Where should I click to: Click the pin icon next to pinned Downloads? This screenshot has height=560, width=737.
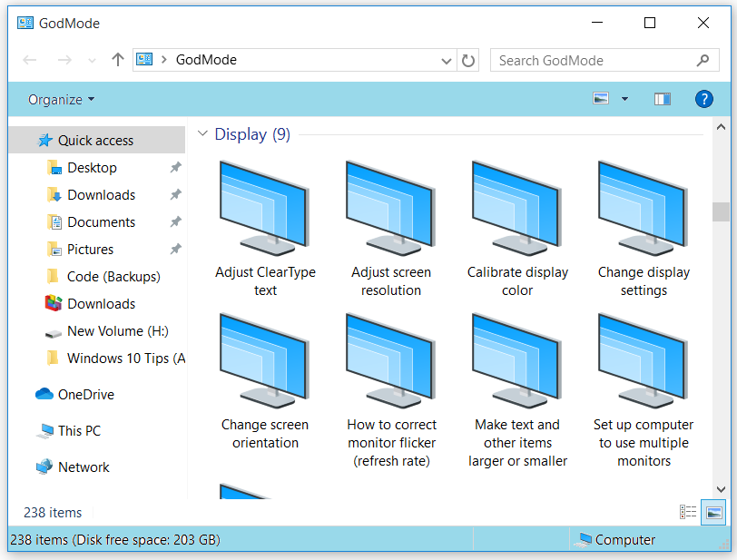pos(175,194)
